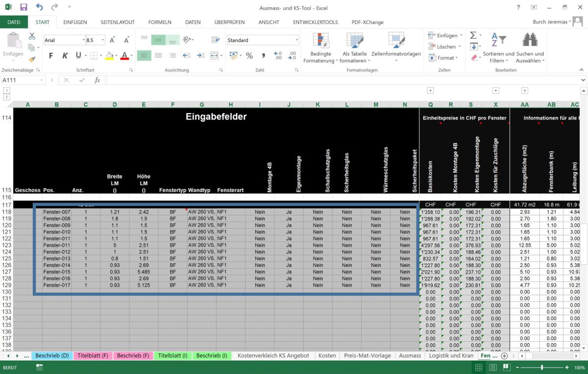This screenshot has height=374, width=588.
Task: Select the merge cells icon in Ausrichtung
Action: click(x=215, y=55)
